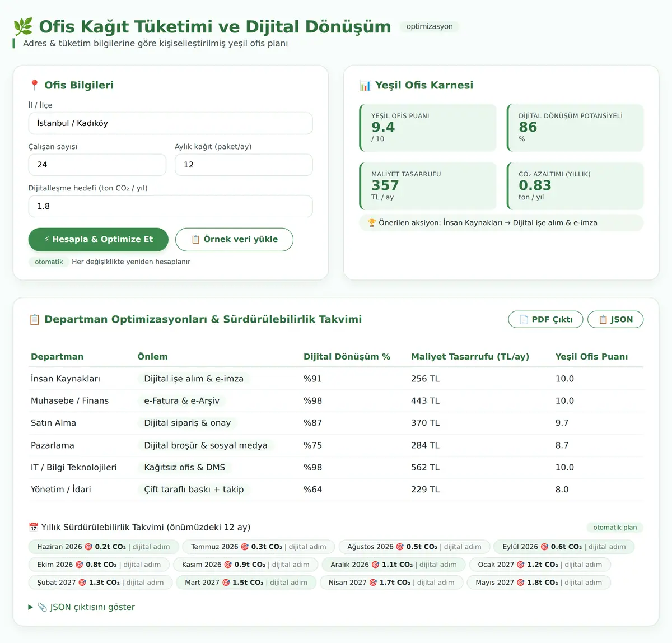Click the e-Fatura & e-Arşiv tag
Screen dimensions: 672x643
[x=181, y=400]
